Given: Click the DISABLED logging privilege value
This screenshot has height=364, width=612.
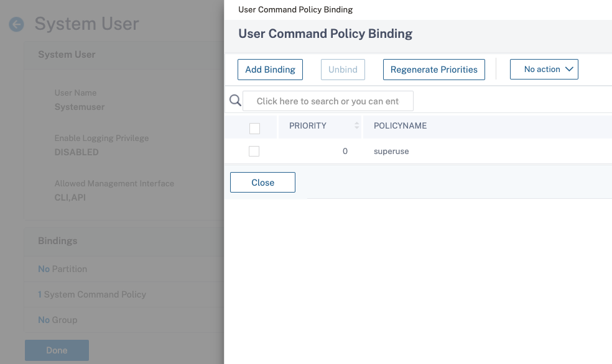Looking at the screenshot, I should (x=76, y=152).
